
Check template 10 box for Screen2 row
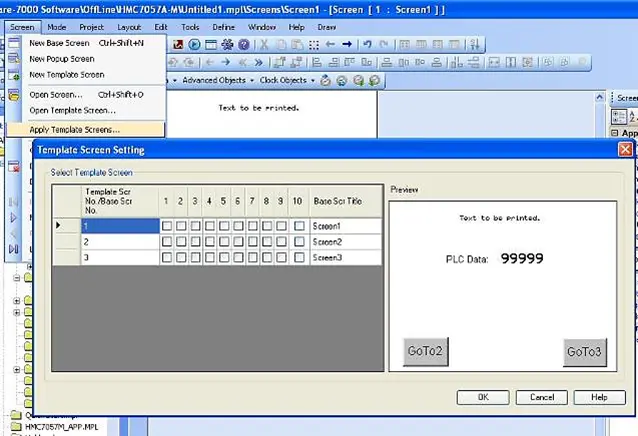pos(299,242)
